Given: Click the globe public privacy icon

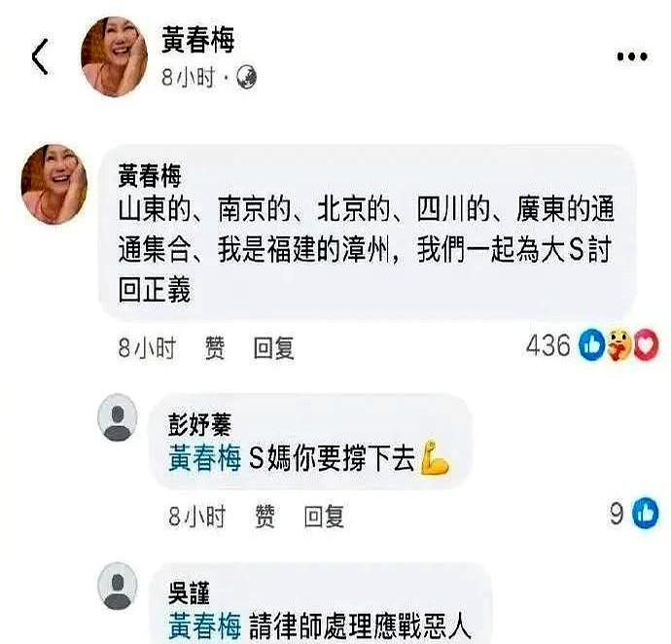Looking at the screenshot, I should coord(247,77).
